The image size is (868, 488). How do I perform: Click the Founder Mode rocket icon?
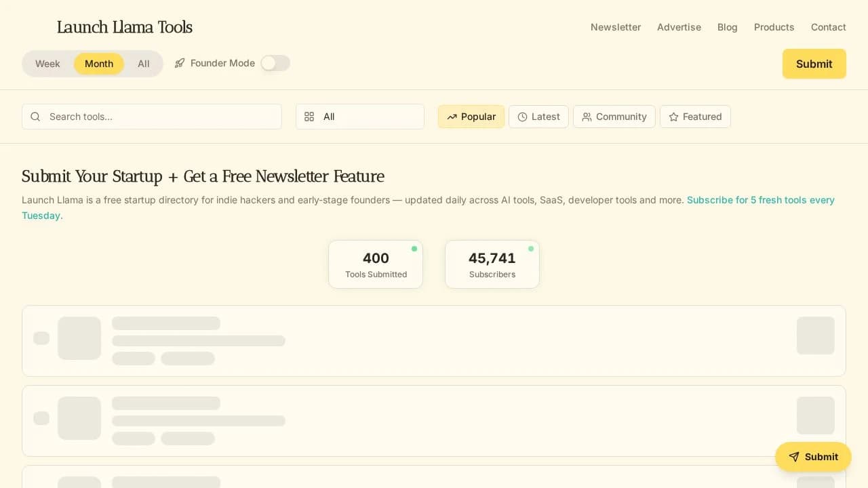point(180,63)
